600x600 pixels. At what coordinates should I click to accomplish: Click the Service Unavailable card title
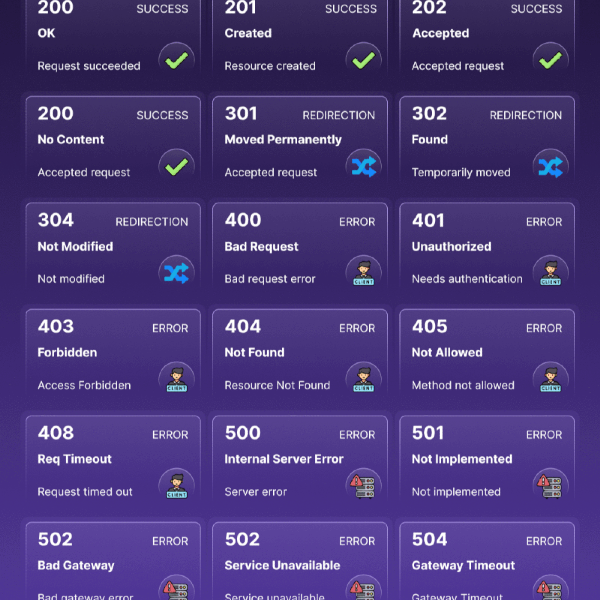click(283, 565)
